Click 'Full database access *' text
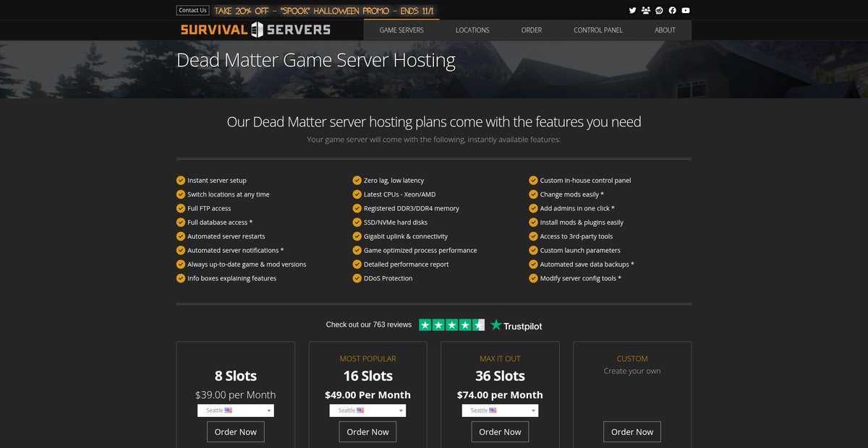This screenshot has height=448, width=868. [x=220, y=223]
